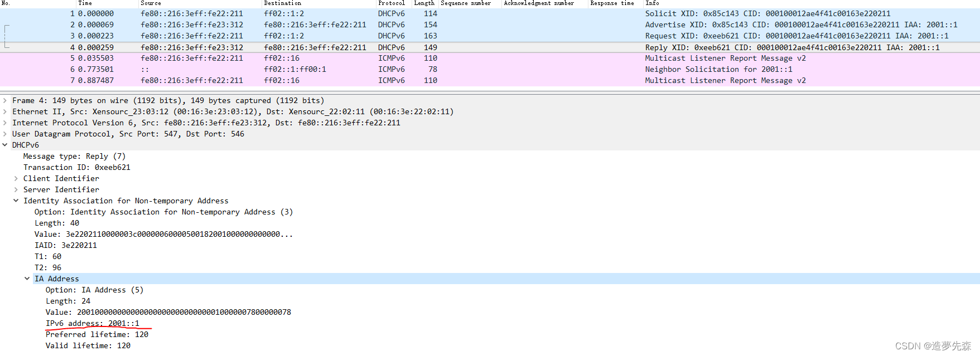980x356 pixels.
Task: Select packet 2 Advertise row
Action: [490, 25]
